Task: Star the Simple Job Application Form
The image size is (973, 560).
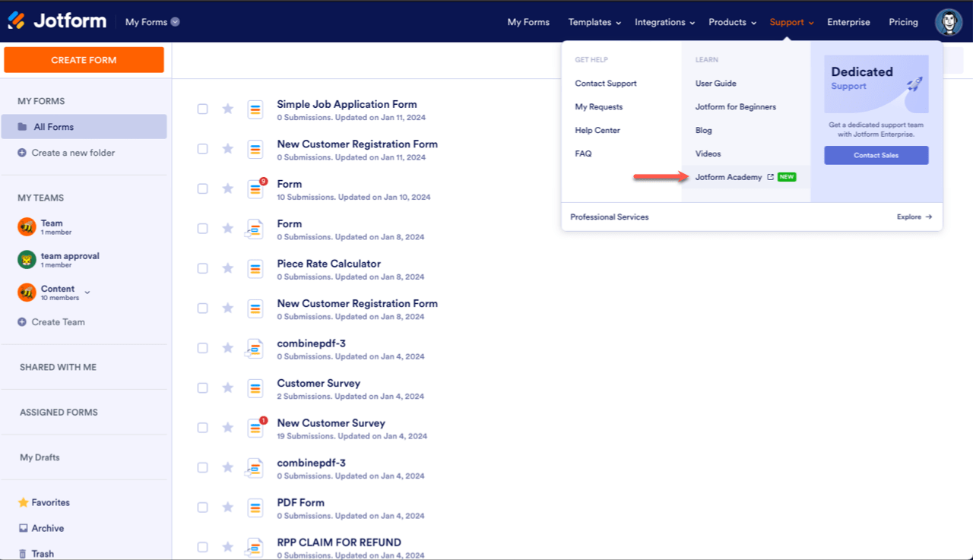Action: pos(227,109)
